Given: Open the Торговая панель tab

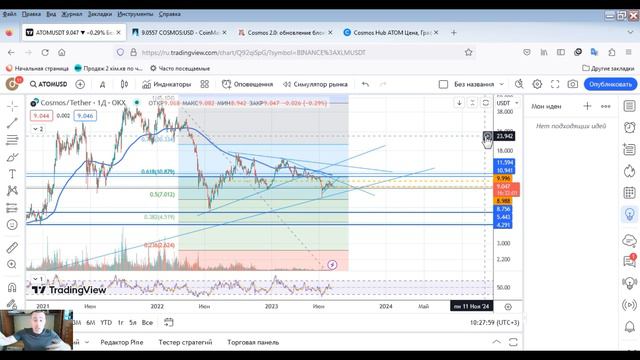Looking at the screenshot, I should click(x=253, y=342).
